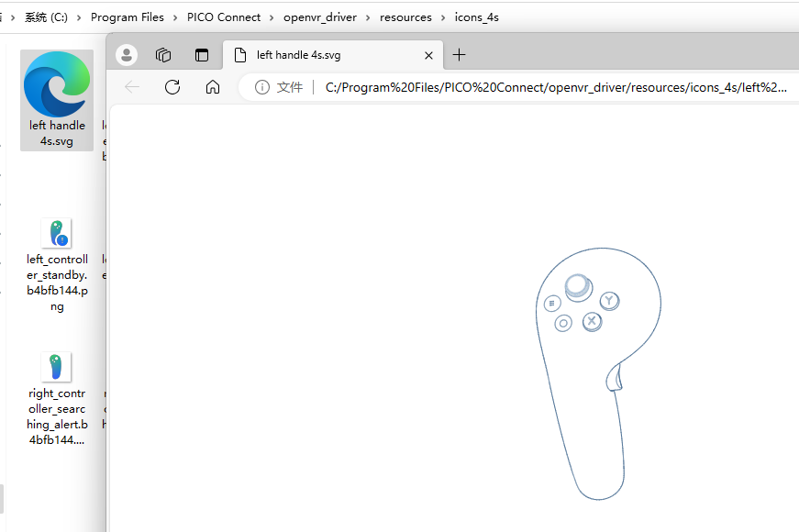This screenshot has height=532, width=799.
Task: Click the back navigation arrow icon
Action: click(131, 87)
